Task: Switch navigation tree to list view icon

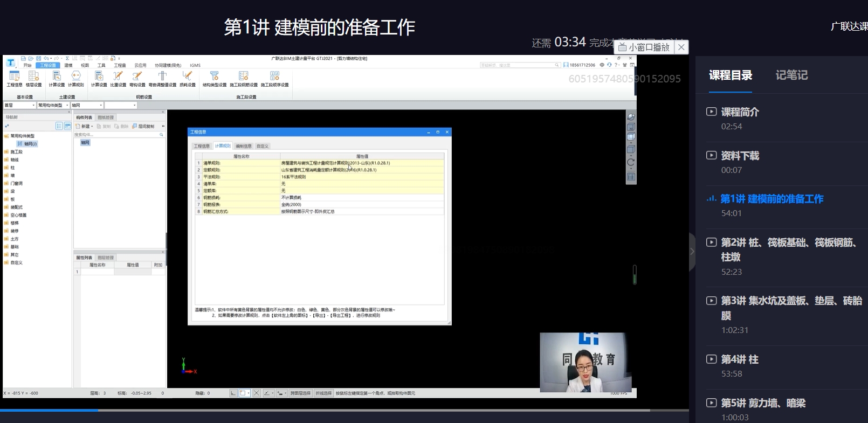Action: [x=59, y=126]
